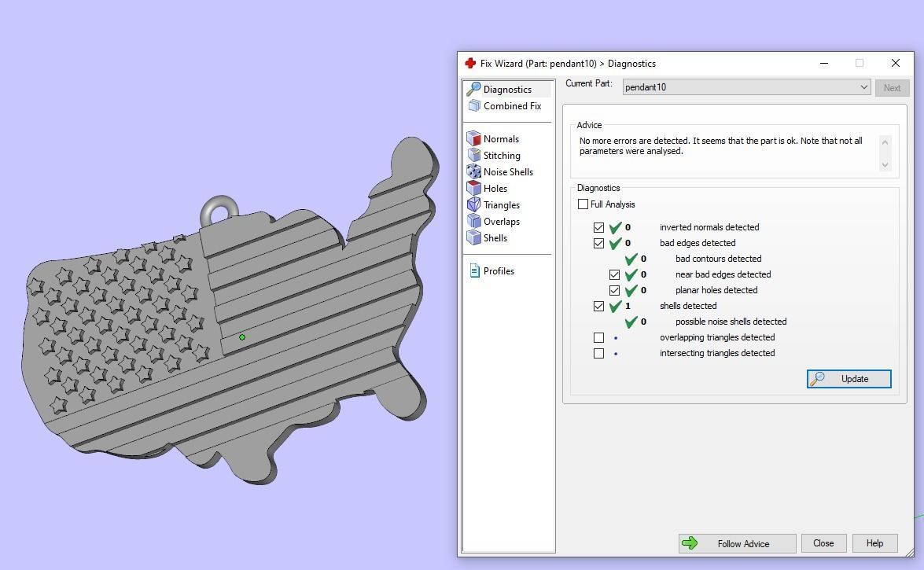Click the Shells cube icon
The image size is (924, 570).
pyautogui.click(x=473, y=237)
